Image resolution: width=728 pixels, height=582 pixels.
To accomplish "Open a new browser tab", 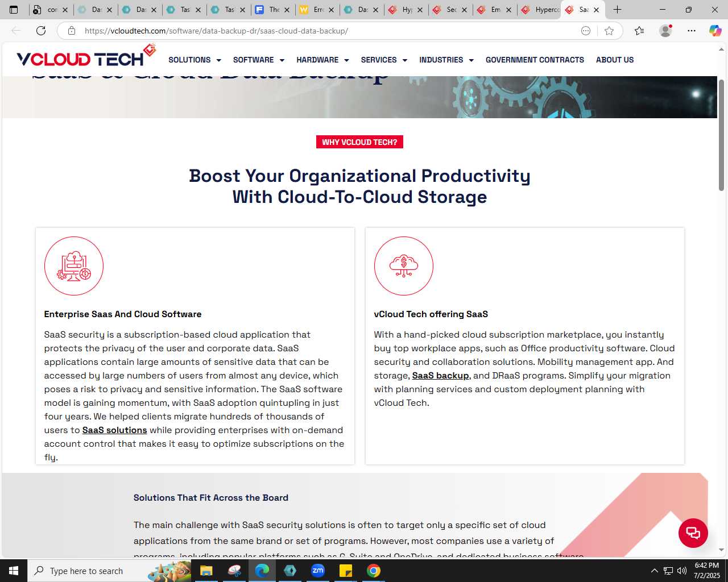I will [618, 10].
